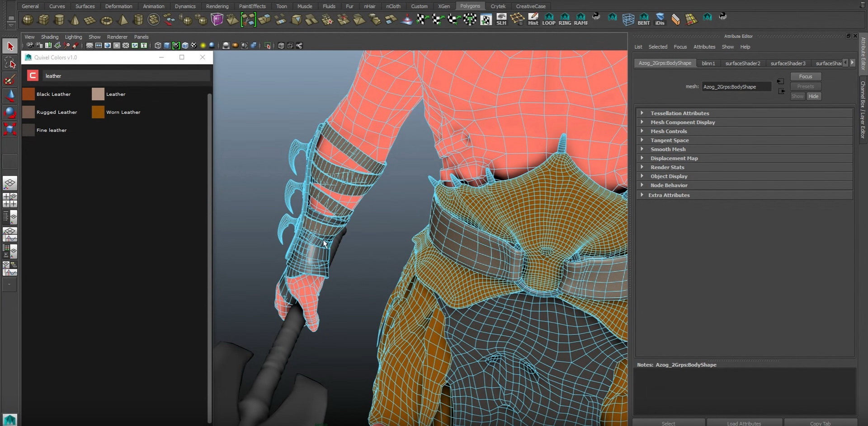Switch to single perspective view layout
This screenshot has width=868, height=426.
(10, 183)
